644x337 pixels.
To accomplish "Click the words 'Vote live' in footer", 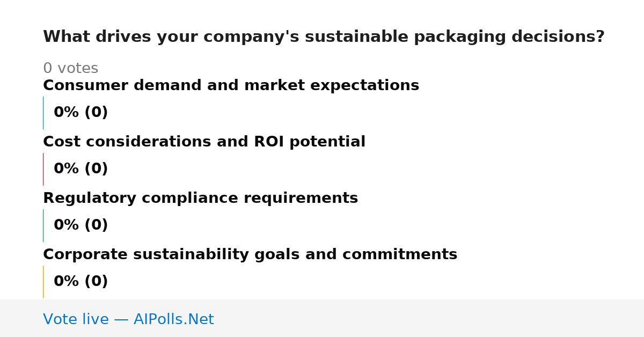I will pyautogui.click(x=76, y=320).
